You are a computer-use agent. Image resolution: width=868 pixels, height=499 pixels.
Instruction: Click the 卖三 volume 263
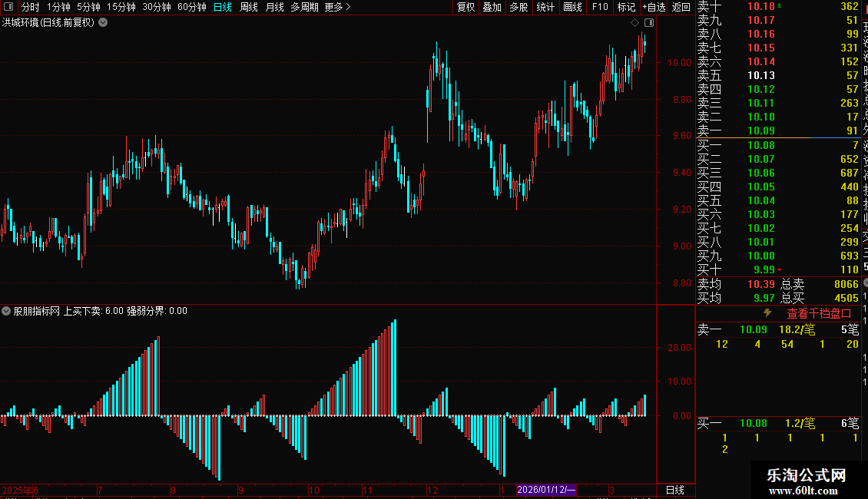[849, 103]
